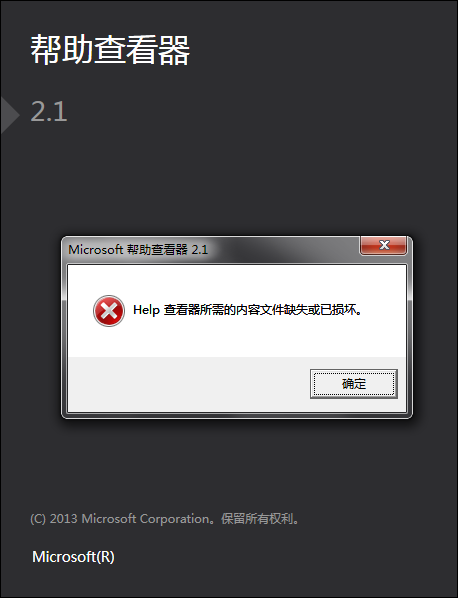Click the white message area below the error text
The image size is (458, 598).
pyautogui.click(x=236, y=338)
